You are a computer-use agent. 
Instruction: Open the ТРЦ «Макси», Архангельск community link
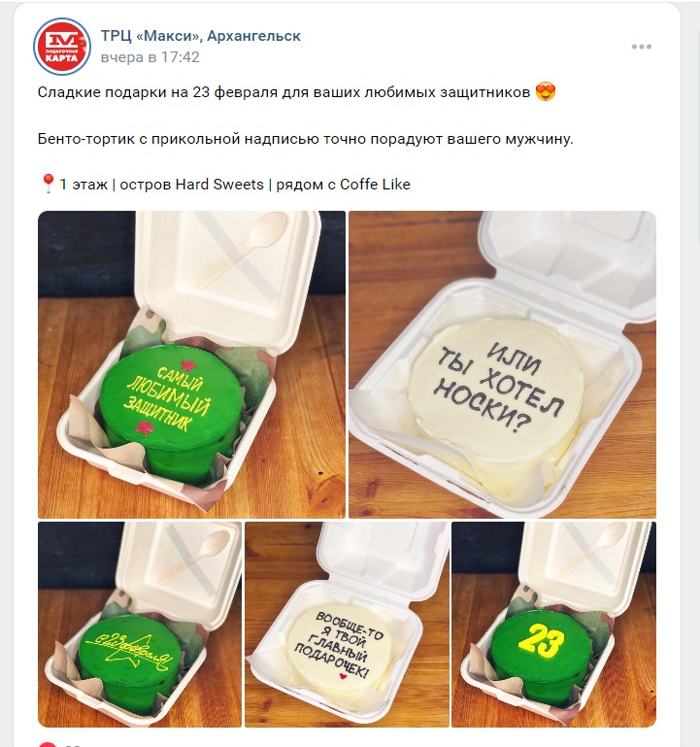200,36
